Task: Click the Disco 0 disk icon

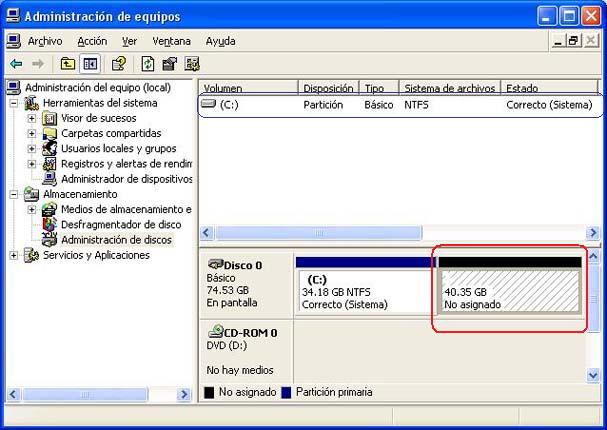Action: tap(216, 264)
